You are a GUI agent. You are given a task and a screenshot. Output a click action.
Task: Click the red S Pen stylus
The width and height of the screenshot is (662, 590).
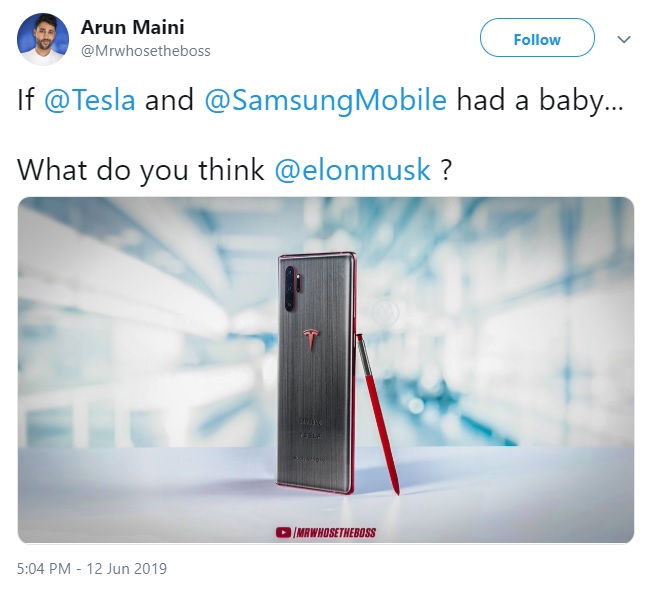[377, 414]
